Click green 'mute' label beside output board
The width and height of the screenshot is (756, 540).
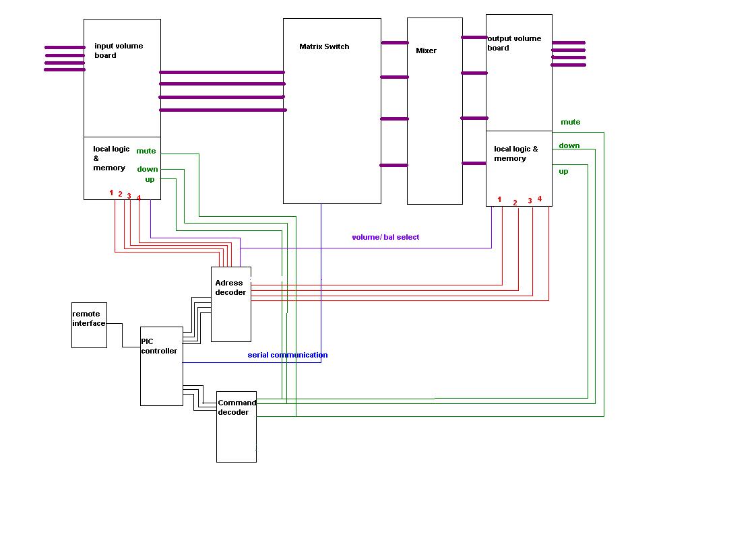click(571, 122)
